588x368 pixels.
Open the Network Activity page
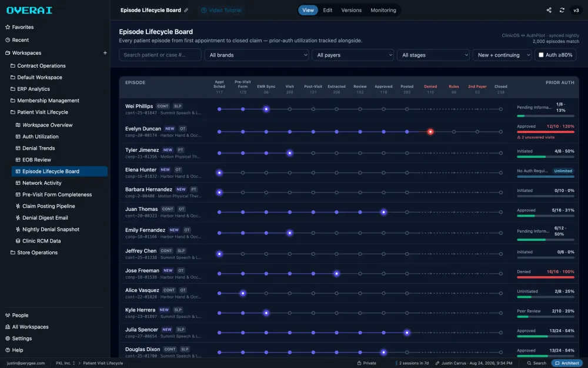(x=42, y=183)
